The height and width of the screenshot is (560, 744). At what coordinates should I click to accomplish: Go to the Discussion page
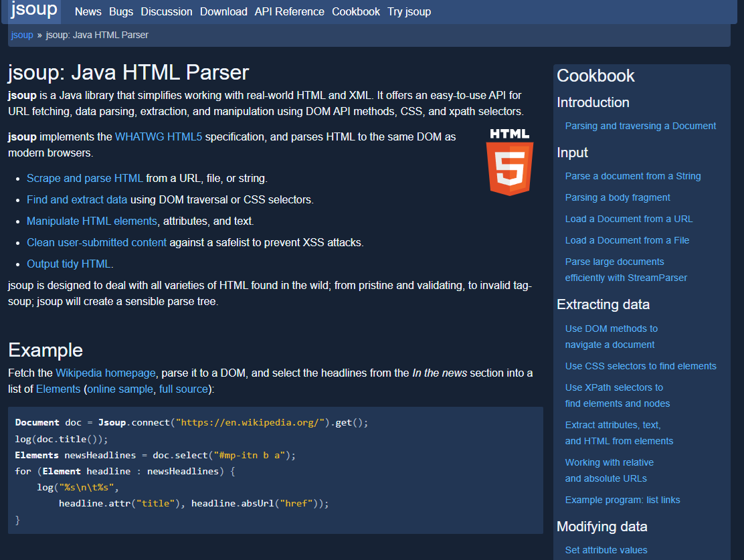pos(167,12)
